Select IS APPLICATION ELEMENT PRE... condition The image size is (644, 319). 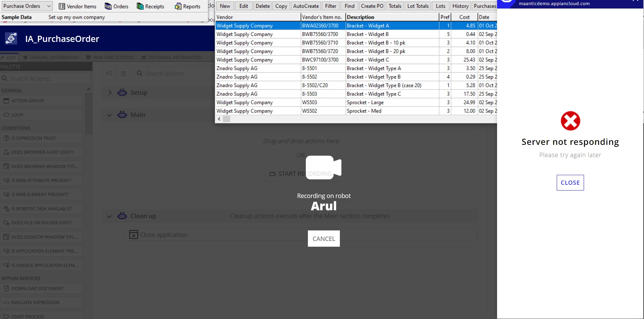[41, 251]
